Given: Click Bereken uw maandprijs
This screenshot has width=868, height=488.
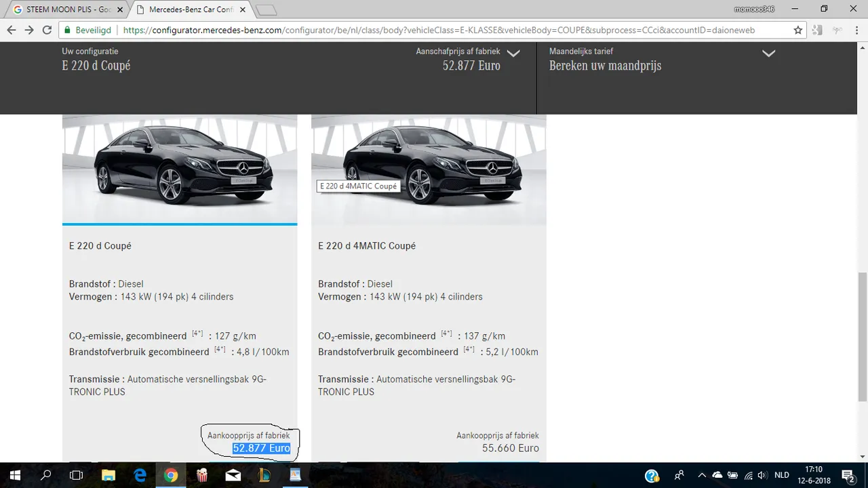Looking at the screenshot, I should point(605,66).
